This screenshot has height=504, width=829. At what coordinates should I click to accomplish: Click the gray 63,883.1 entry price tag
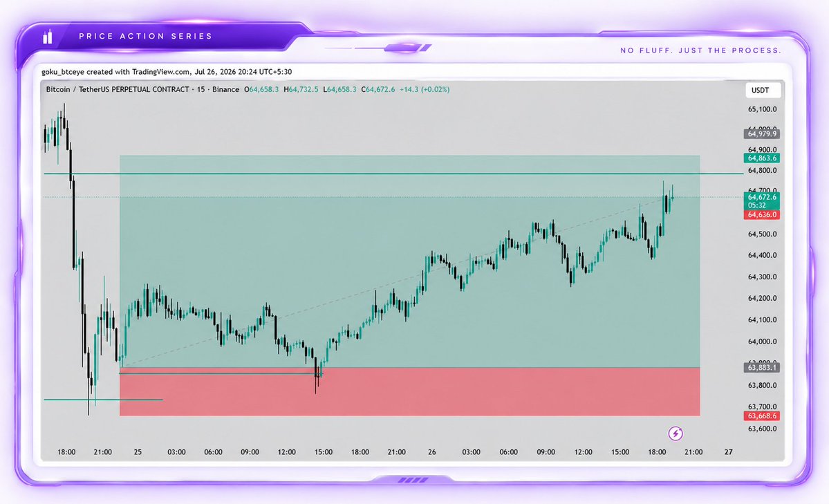click(x=761, y=367)
